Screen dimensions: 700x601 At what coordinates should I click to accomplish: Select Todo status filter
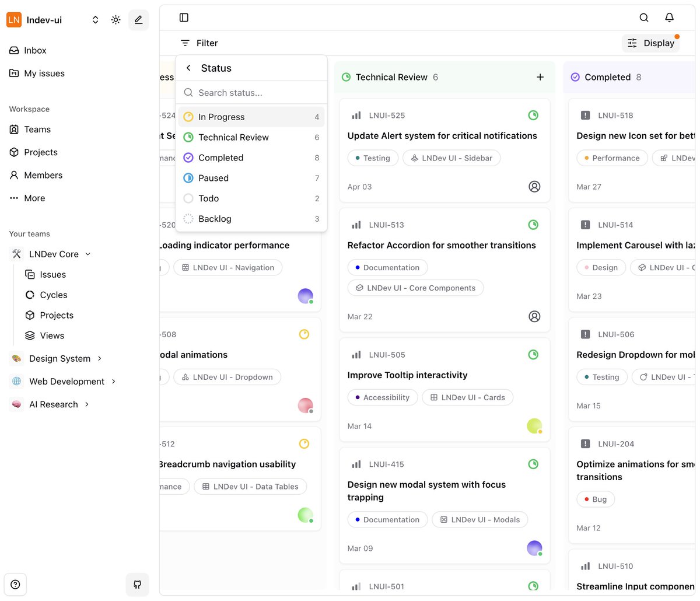251,198
